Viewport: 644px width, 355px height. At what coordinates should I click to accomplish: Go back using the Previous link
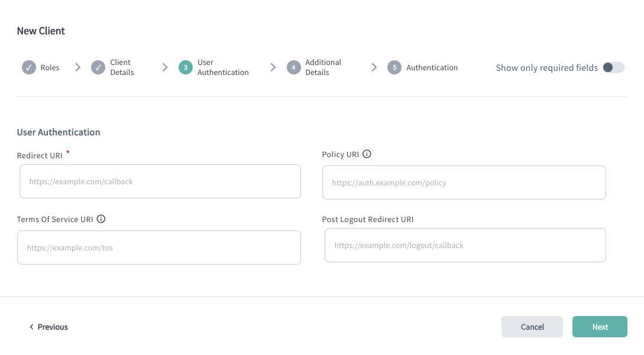pyautogui.click(x=52, y=327)
